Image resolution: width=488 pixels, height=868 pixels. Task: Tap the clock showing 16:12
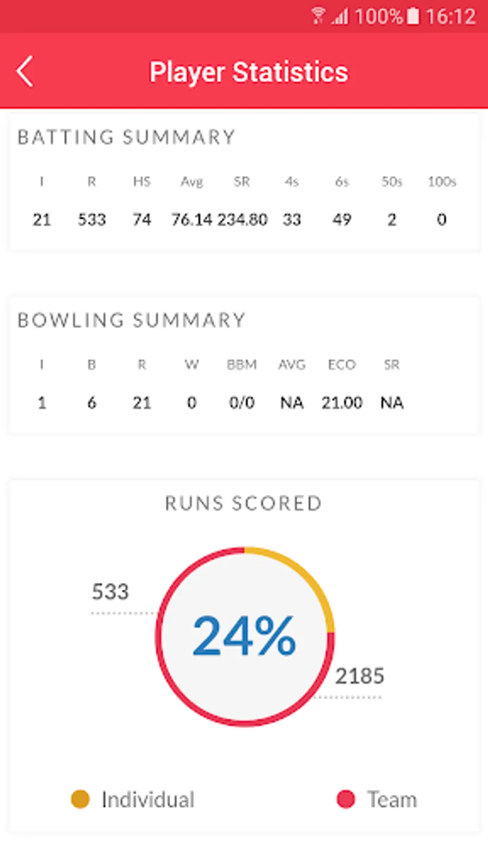click(451, 16)
